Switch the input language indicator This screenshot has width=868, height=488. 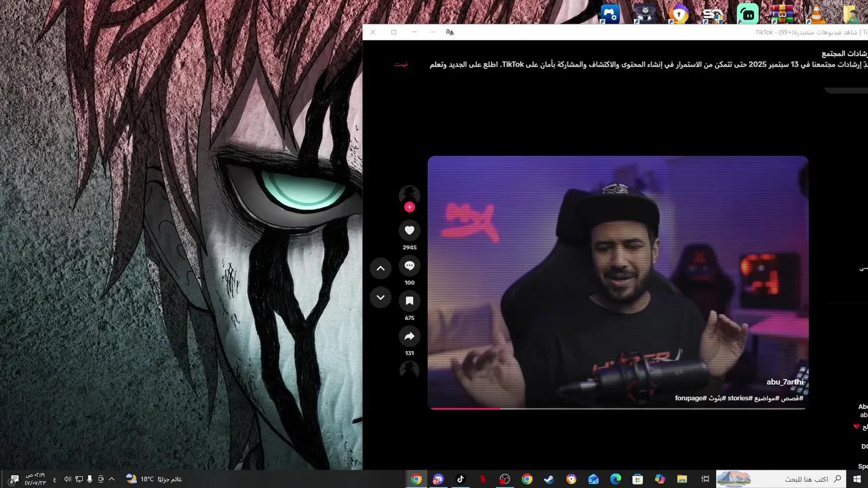[x=55, y=479]
